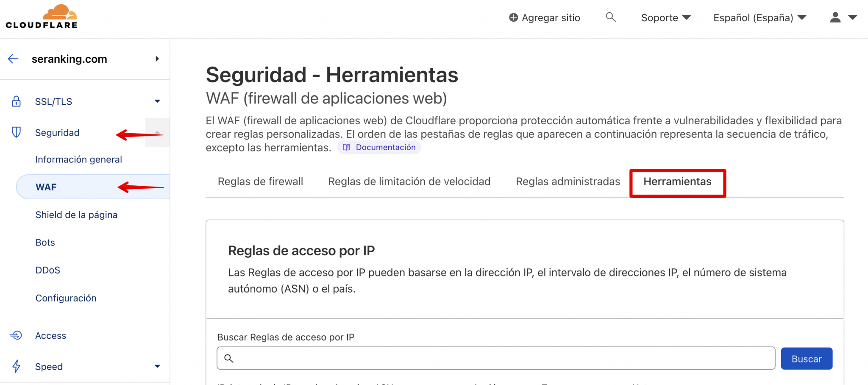The width and height of the screenshot is (868, 385).
Task: Expand the Speed section arrow
Action: point(157,366)
